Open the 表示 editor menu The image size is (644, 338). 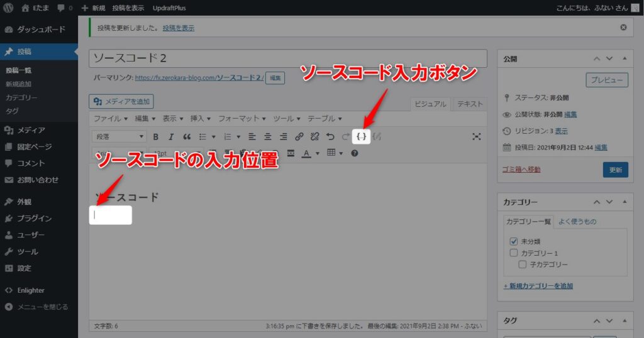[x=172, y=119]
